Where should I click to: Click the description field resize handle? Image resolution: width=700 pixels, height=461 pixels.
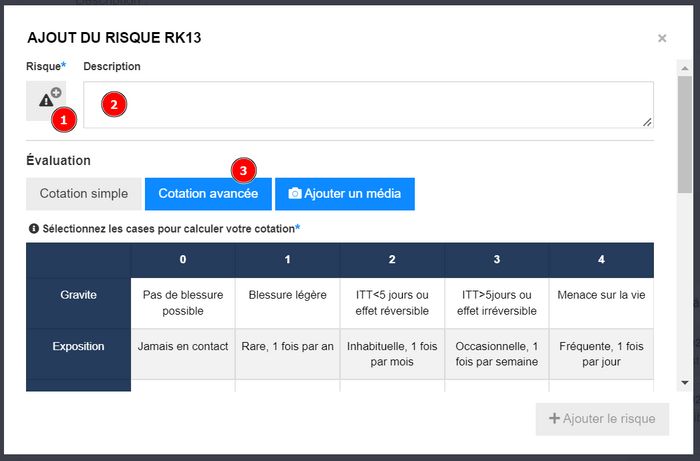[647, 122]
